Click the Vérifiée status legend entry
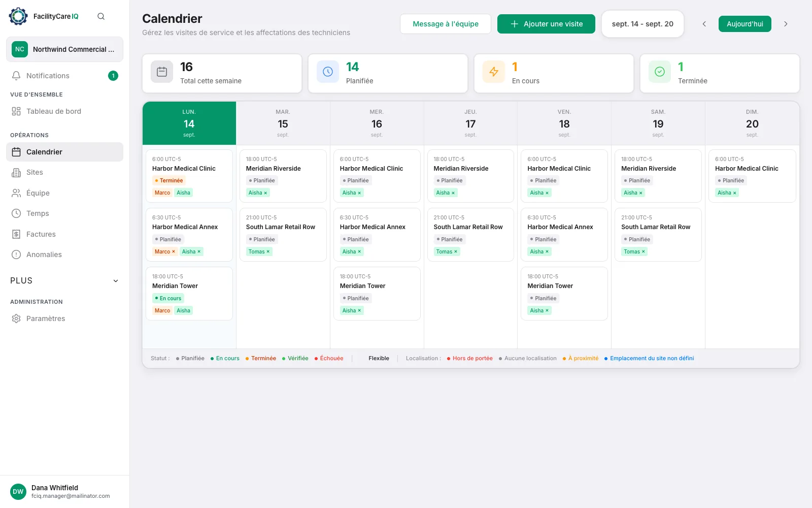The height and width of the screenshot is (508, 812). click(x=295, y=358)
